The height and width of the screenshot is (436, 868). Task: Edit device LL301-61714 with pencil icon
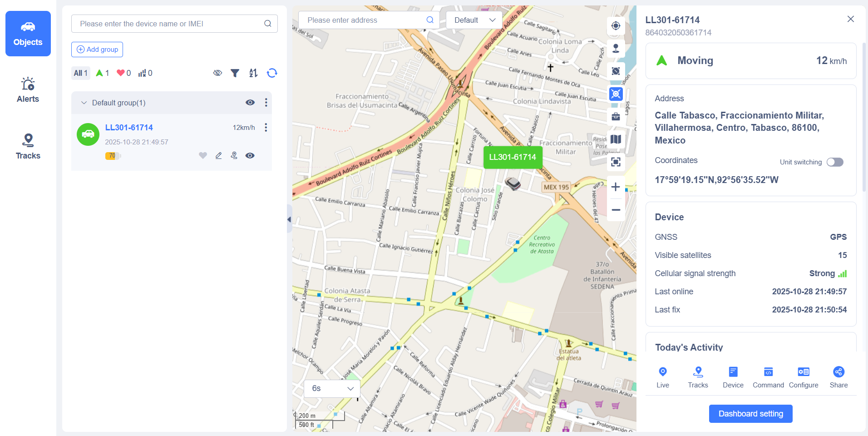[218, 156]
